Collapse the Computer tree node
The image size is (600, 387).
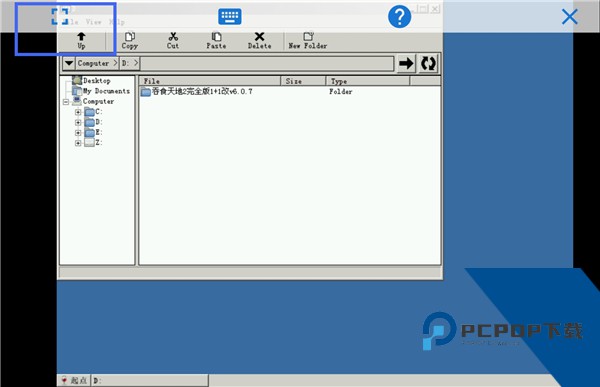click(x=66, y=102)
